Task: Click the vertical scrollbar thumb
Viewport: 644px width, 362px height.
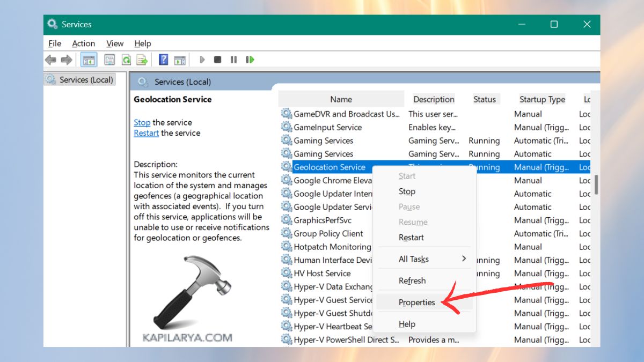Action: pyautogui.click(x=596, y=184)
